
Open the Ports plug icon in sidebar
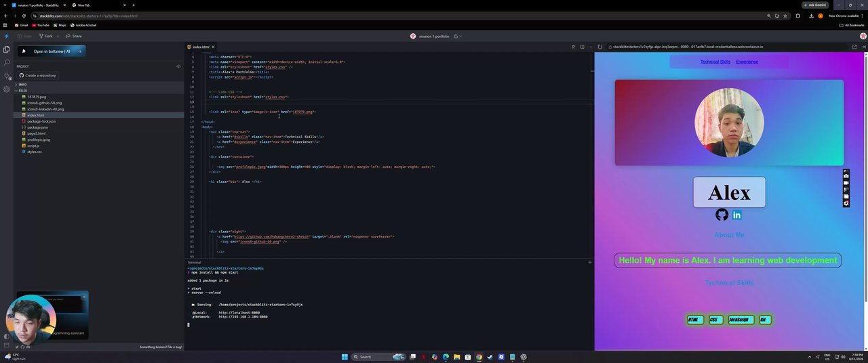[x=6, y=76]
